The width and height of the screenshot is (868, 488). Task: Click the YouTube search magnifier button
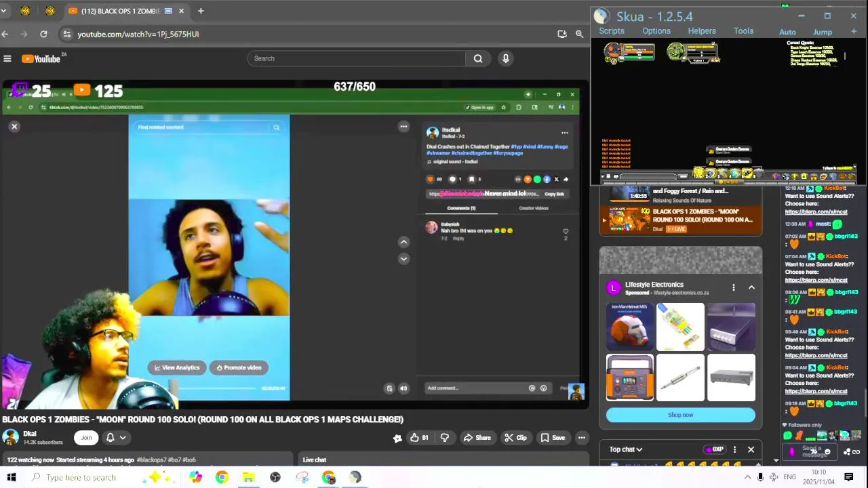click(x=478, y=58)
